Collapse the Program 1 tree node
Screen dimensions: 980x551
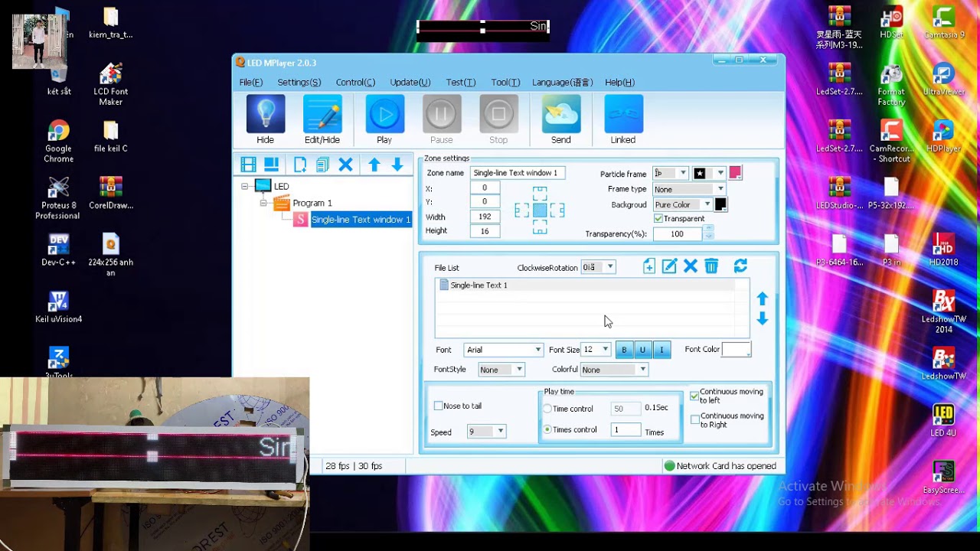tap(263, 203)
